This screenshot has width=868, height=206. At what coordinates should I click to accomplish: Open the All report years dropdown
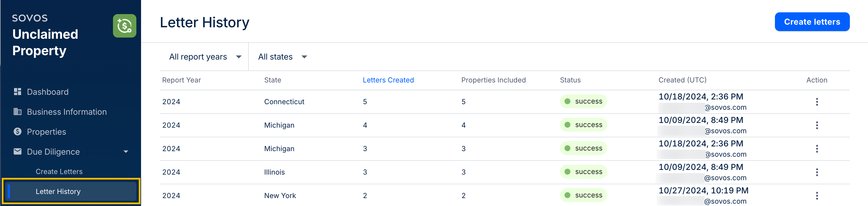click(205, 57)
